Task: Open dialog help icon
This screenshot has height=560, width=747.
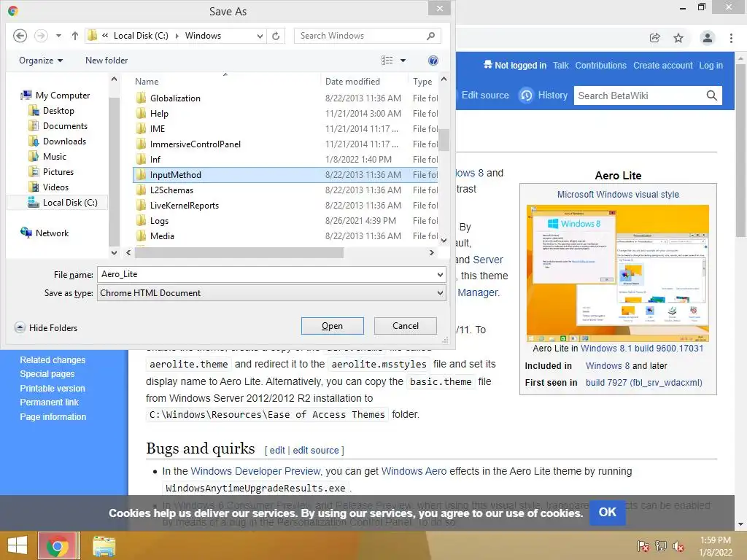Action: [x=433, y=61]
